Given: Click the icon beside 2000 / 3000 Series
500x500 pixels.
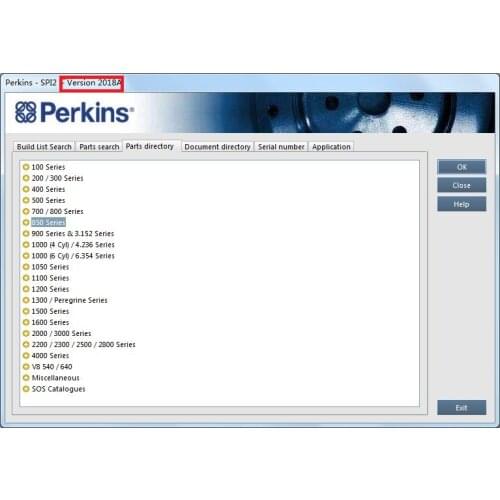Looking at the screenshot, I should pos(26,333).
